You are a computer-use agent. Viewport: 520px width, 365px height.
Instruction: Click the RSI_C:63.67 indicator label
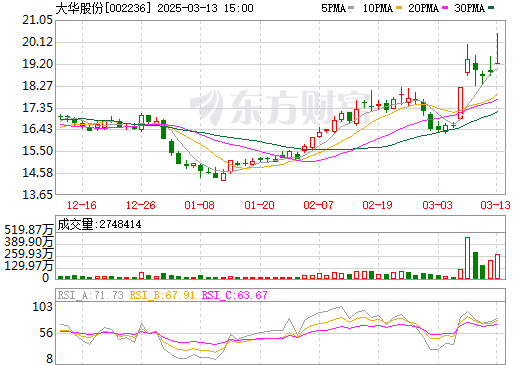235,295
